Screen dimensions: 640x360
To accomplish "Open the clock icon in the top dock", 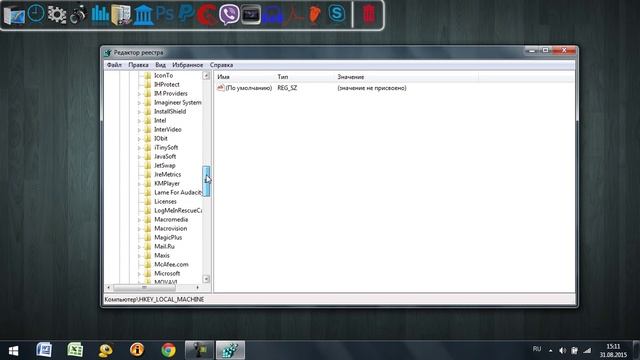I will point(36,14).
